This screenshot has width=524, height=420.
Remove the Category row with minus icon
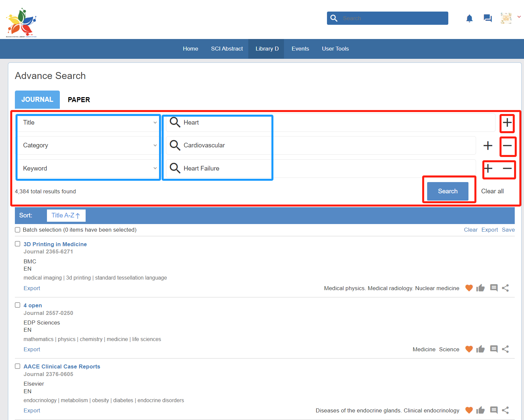click(507, 146)
